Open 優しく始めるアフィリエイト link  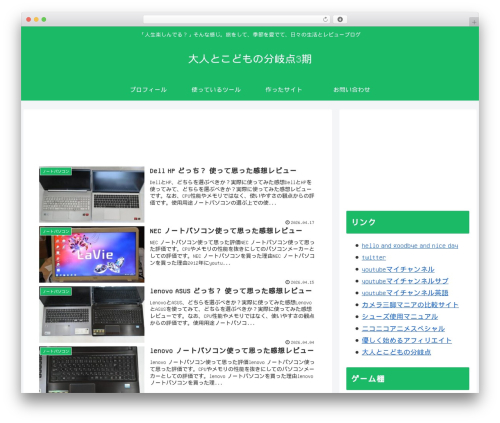point(407,340)
